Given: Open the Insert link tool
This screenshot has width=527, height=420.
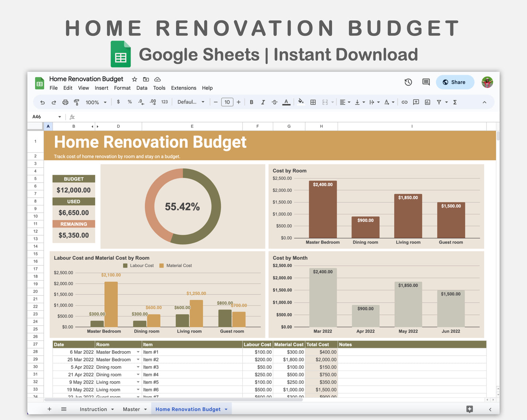Looking at the screenshot, I should point(404,102).
